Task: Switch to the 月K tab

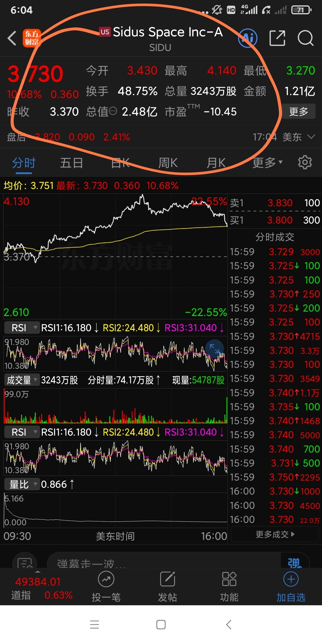Action: coord(216,163)
